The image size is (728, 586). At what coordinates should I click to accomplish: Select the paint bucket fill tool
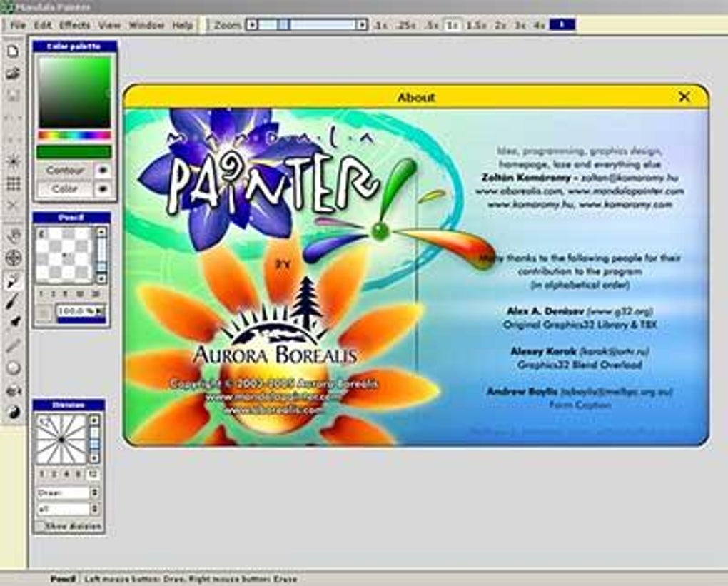click(13, 391)
